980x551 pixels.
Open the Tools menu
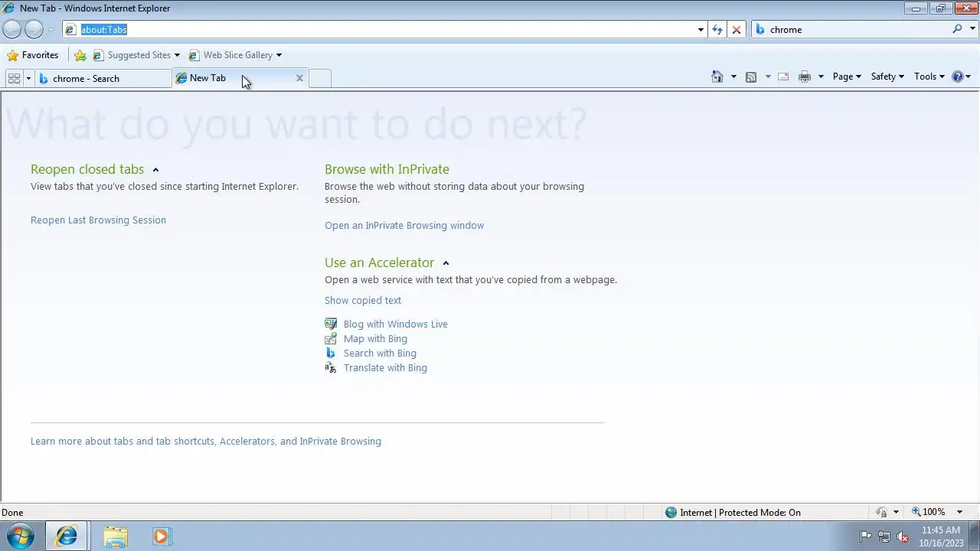pos(929,77)
